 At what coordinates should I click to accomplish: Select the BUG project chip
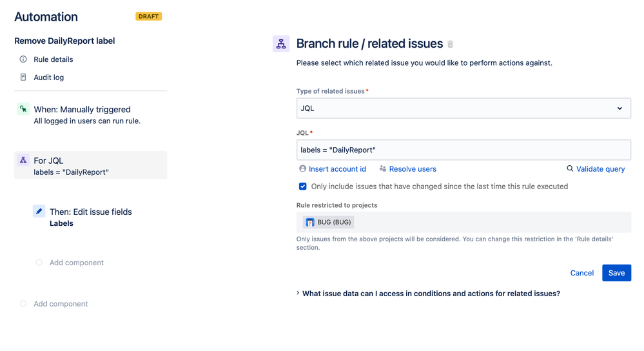coord(329,223)
